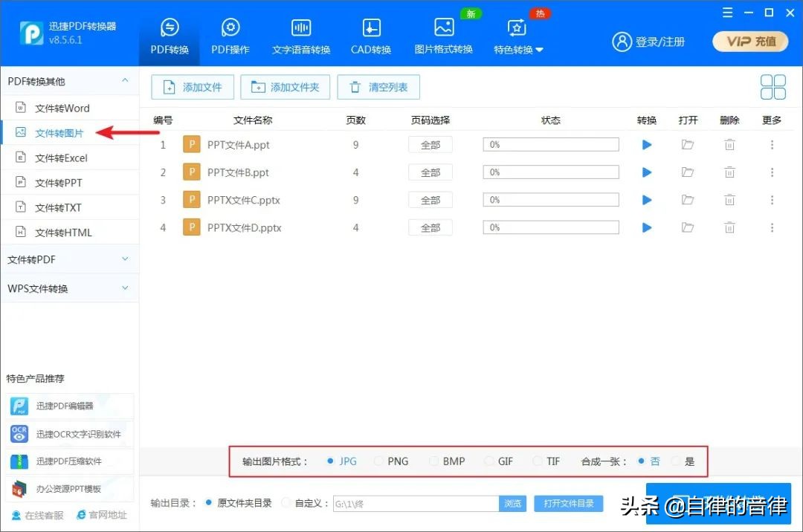Click 在线客服 link
Screen dimensions: 803x532
(x=38, y=515)
